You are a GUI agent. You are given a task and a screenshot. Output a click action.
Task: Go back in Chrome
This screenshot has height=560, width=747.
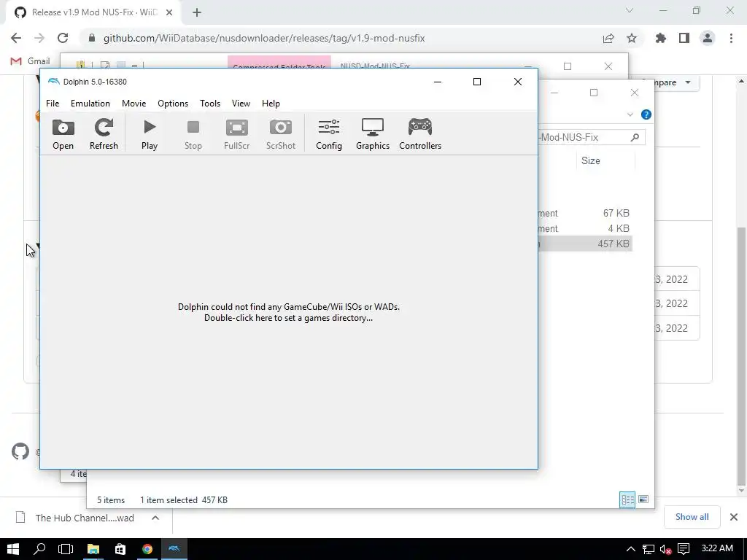[16, 38]
